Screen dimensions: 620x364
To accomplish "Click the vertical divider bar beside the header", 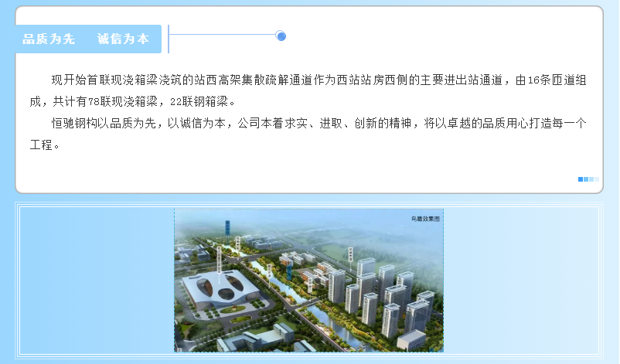I will 169,39.
